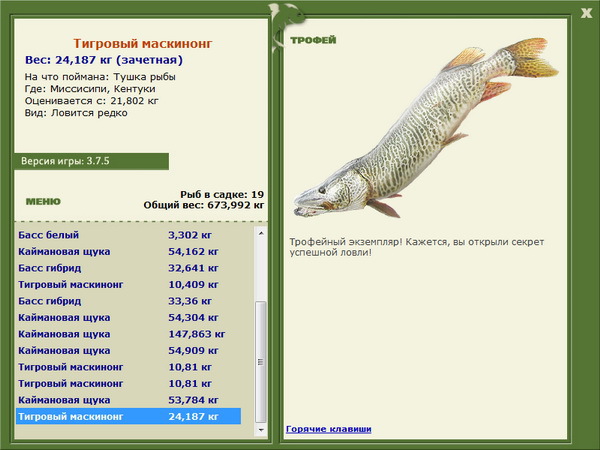Select Басс гибрид 32,641 кг row
The image size is (600, 450).
point(129,268)
